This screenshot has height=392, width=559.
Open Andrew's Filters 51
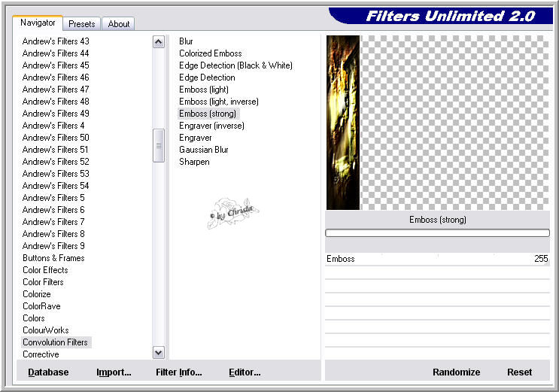click(x=55, y=150)
